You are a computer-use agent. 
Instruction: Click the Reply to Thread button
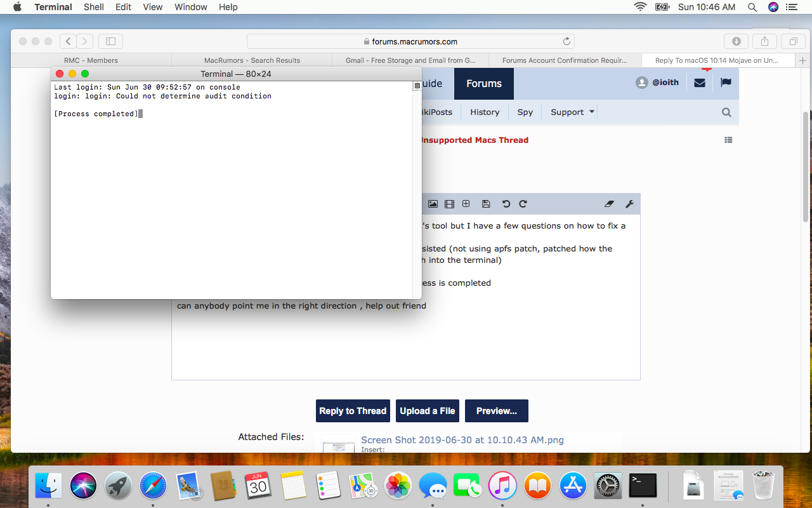pyautogui.click(x=353, y=411)
